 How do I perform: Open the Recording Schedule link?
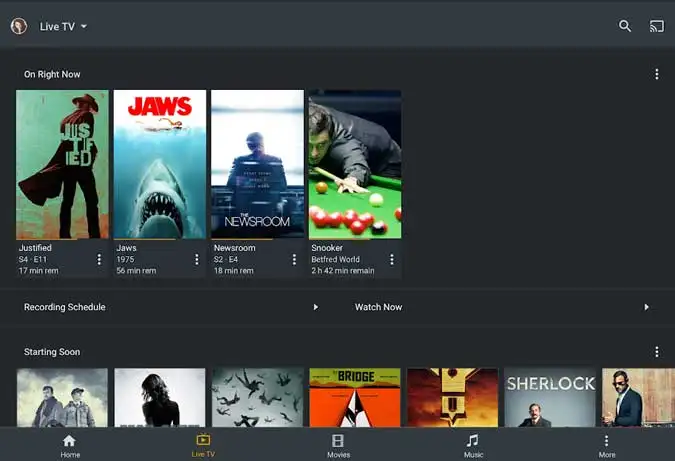65,307
